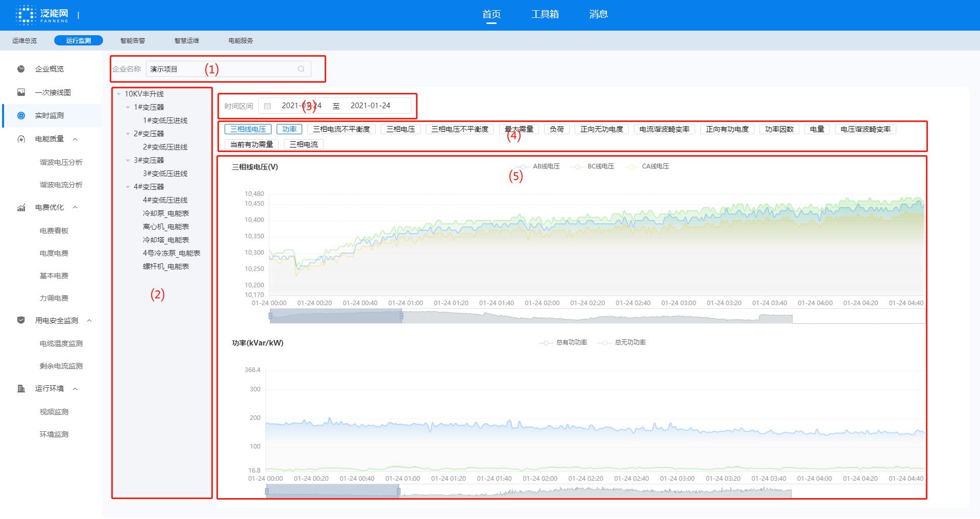This screenshot has width=980, height=519.
Task: Enable the 功率因数 metric tag
Action: pyautogui.click(x=779, y=129)
